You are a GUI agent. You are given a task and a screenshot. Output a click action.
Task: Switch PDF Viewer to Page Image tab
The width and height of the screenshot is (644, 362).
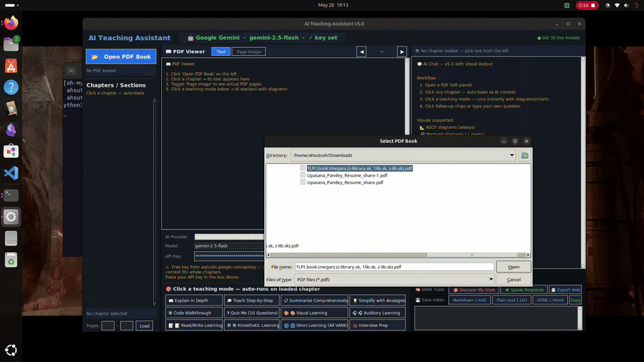pos(249,52)
